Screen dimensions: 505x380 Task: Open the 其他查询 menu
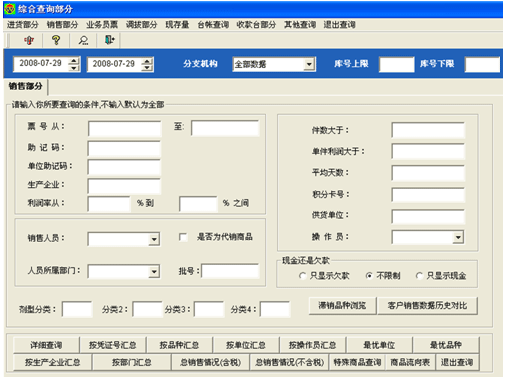300,25
